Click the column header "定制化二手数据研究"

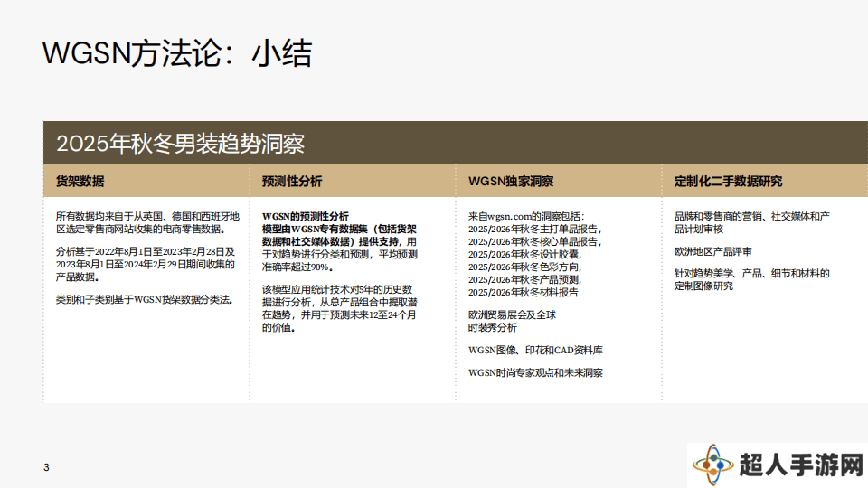tap(728, 182)
